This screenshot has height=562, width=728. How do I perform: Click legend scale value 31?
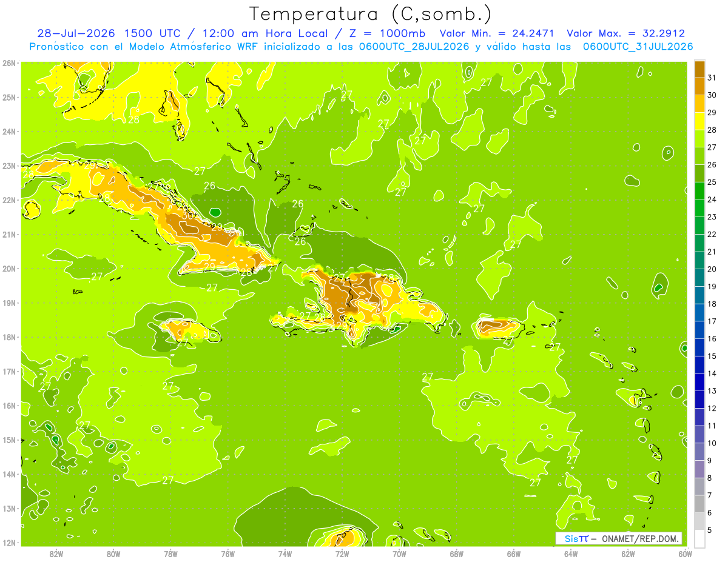[712, 78]
